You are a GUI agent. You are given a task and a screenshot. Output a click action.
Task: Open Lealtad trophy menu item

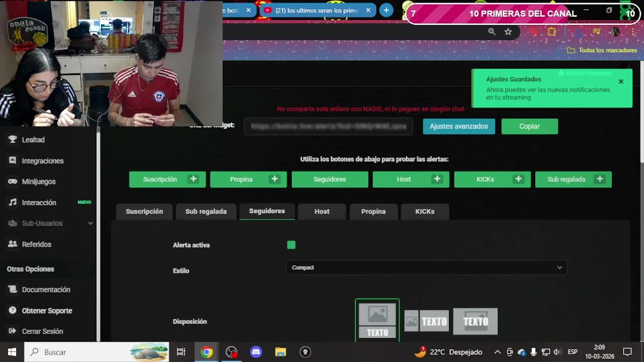tap(13, 140)
